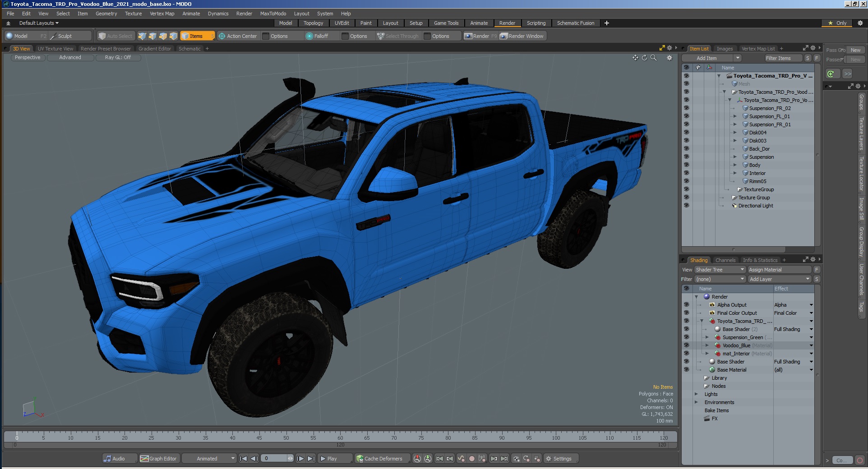868x469 pixels.
Task: Click the Action Center crosshair tool
Action: tap(238, 36)
